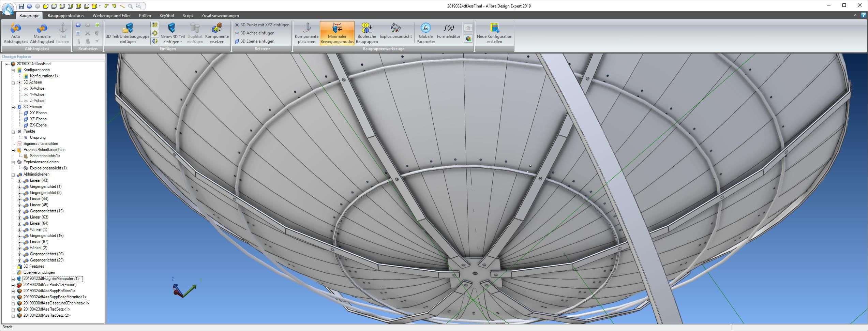Expand the Linear (43) constraint node

pyautogui.click(x=20, y=181)
